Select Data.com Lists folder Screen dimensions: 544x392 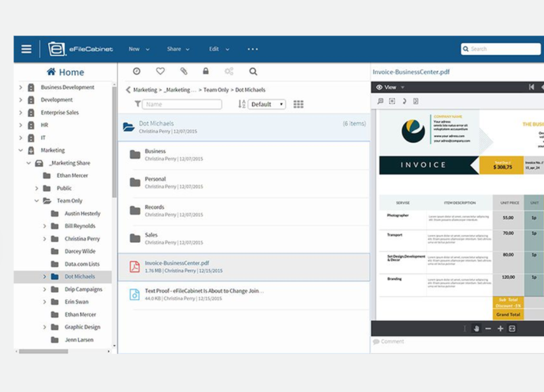[x=82, y=264]
